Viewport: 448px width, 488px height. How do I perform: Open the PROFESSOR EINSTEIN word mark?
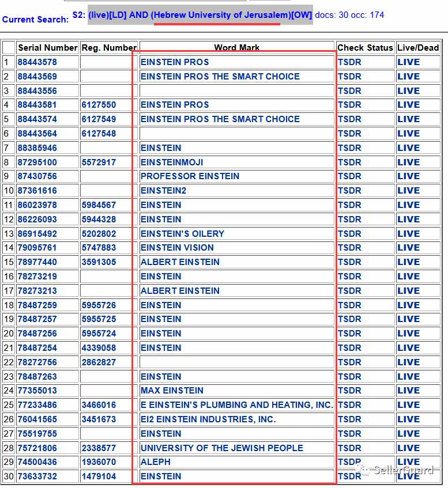(190, 176)
